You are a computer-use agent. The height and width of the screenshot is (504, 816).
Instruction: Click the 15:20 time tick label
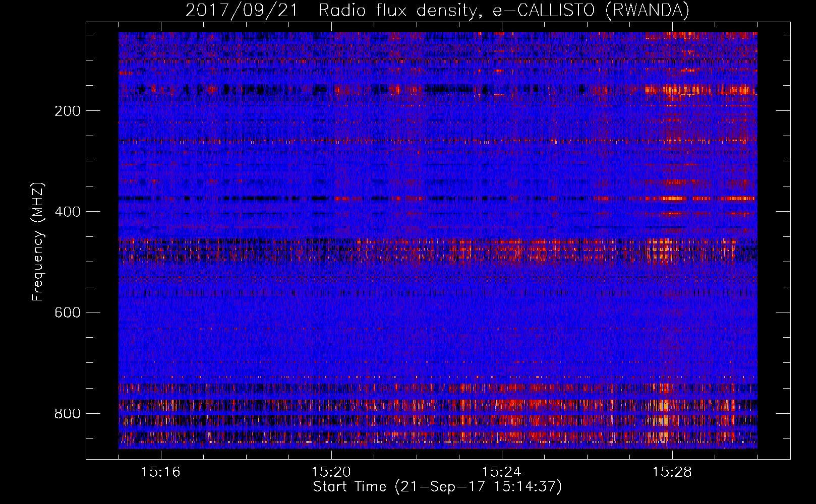point(331,472)
